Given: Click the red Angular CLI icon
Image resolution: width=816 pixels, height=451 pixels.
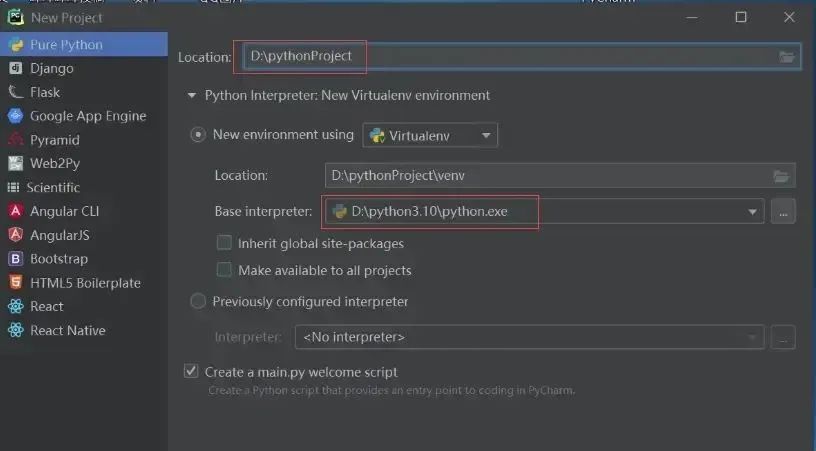Looking at the screenshot, I should (16, 211).
